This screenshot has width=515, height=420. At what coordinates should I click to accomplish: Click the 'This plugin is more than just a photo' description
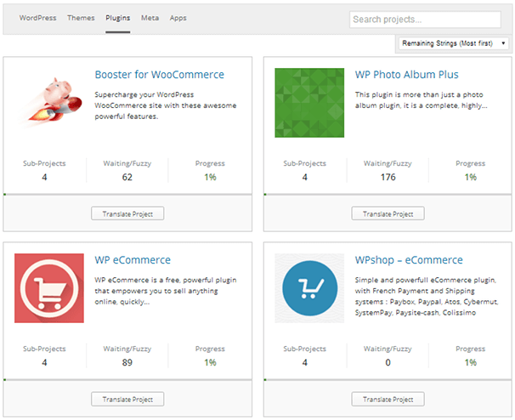(x=421, y=100)
